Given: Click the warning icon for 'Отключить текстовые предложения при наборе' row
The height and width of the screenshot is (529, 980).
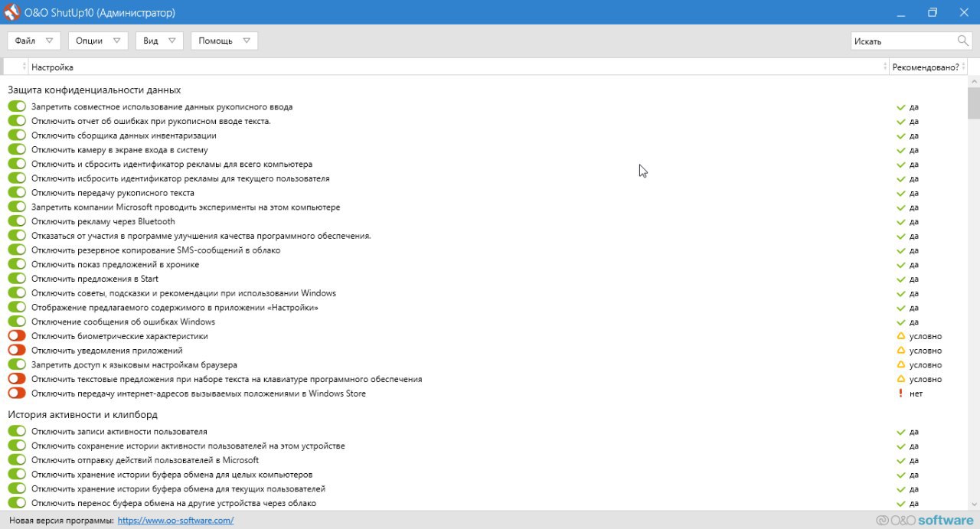Looking at the screenshot, I should tap(901, 379).
